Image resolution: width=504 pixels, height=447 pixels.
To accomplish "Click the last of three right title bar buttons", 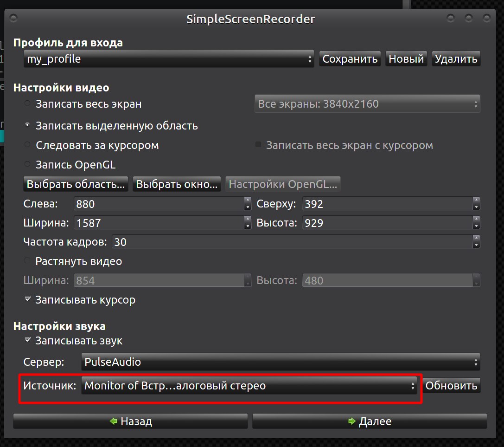I will coord(487,18).
